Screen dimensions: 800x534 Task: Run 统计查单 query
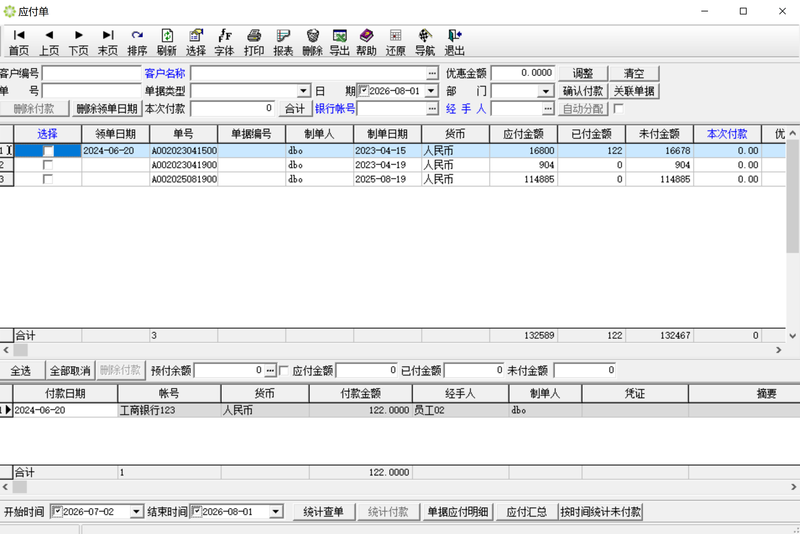(323, 512)
